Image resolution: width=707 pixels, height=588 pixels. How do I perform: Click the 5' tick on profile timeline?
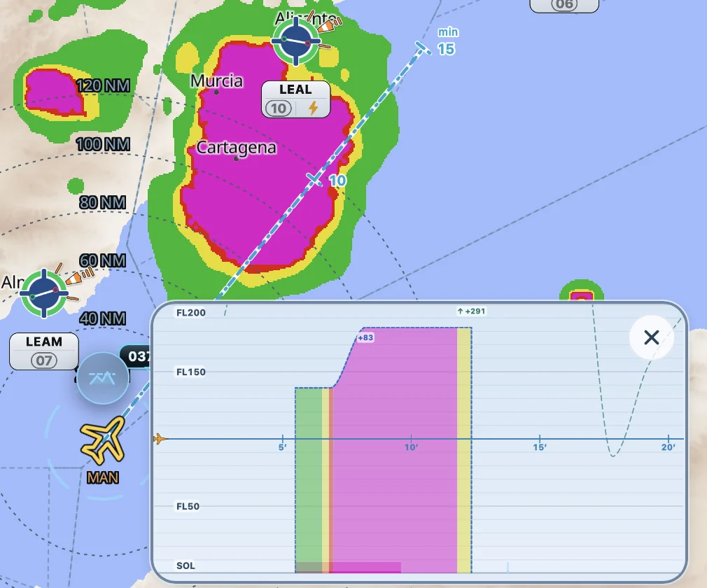282,447
